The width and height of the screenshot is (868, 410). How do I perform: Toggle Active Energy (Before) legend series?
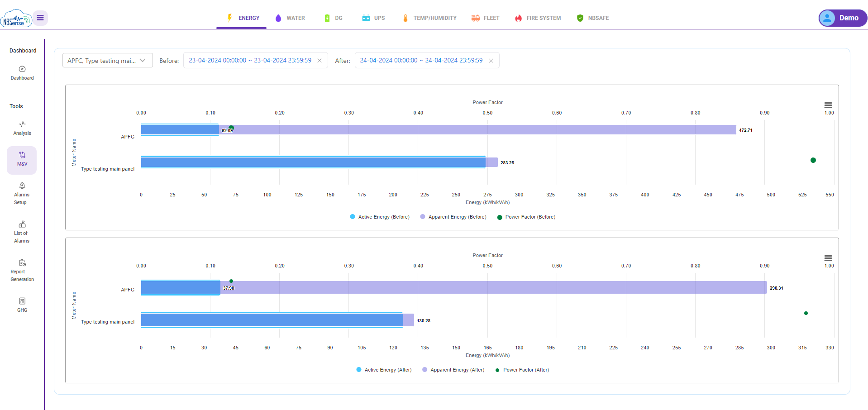click(380, 217)
